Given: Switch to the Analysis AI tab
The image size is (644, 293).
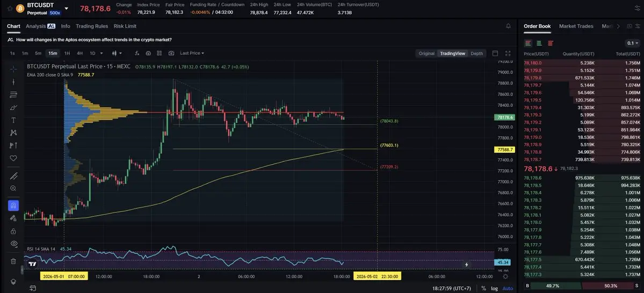Looking at the screenshot, I should click(x=40, y=26).
